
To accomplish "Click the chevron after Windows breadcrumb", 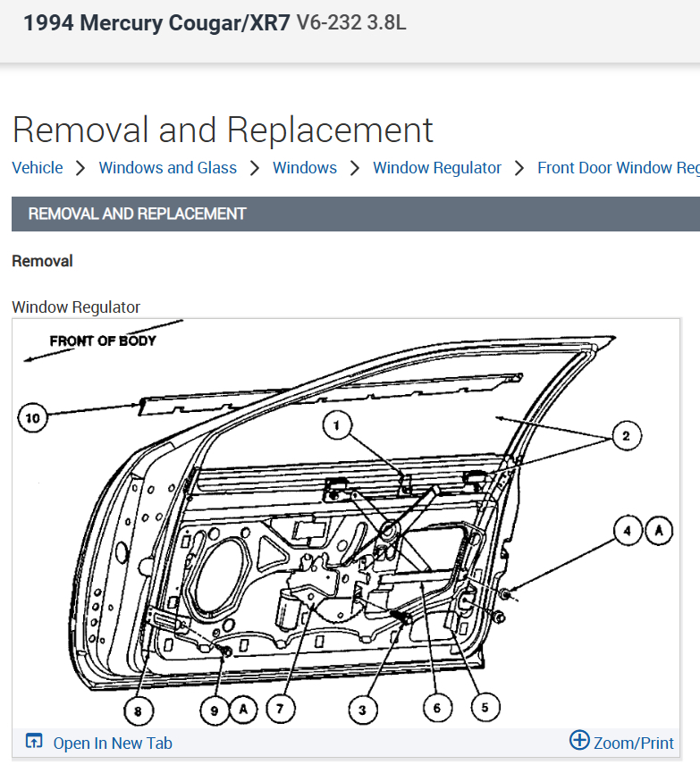I will pyautogui.click(x=355, y=169).
